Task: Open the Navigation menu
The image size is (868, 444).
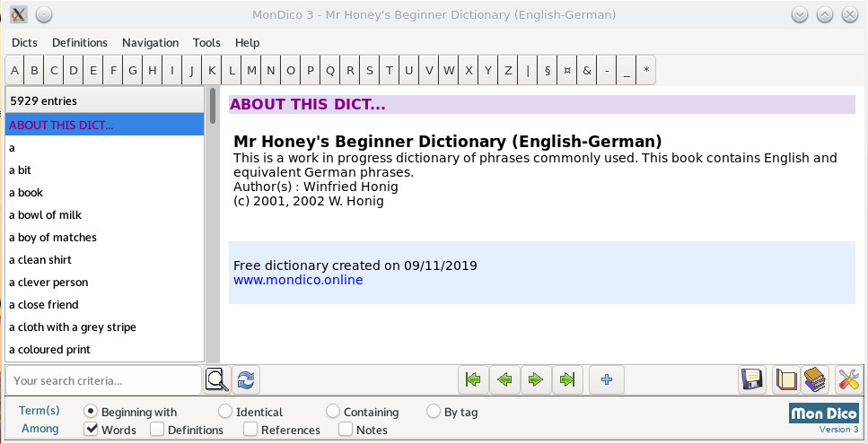Action: [x=150, y=42]
